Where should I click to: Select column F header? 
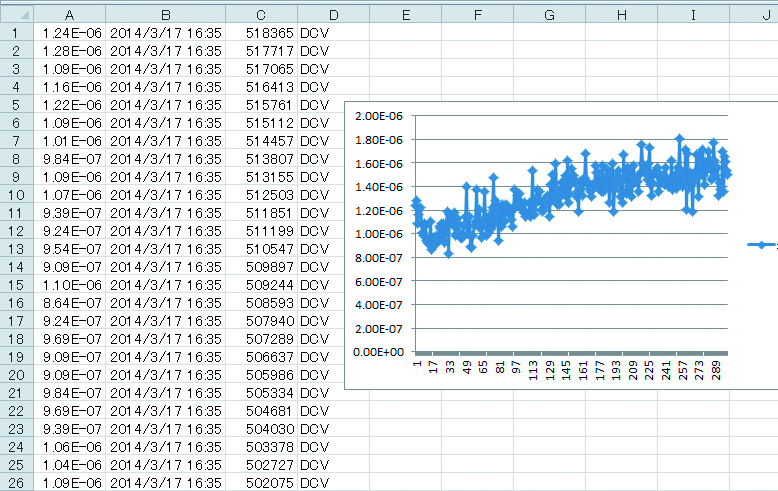[478, 14]
